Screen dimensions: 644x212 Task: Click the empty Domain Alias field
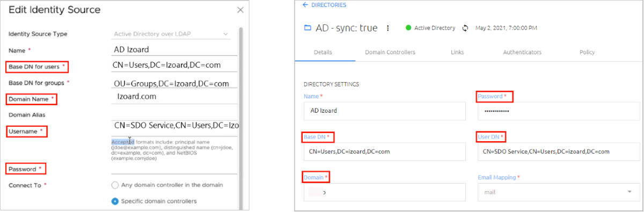coord(174,114)
